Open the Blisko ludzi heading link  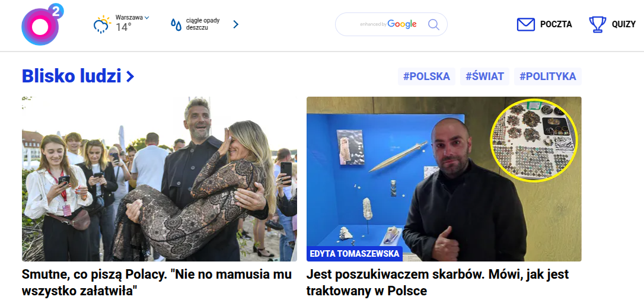pos(72,76)
